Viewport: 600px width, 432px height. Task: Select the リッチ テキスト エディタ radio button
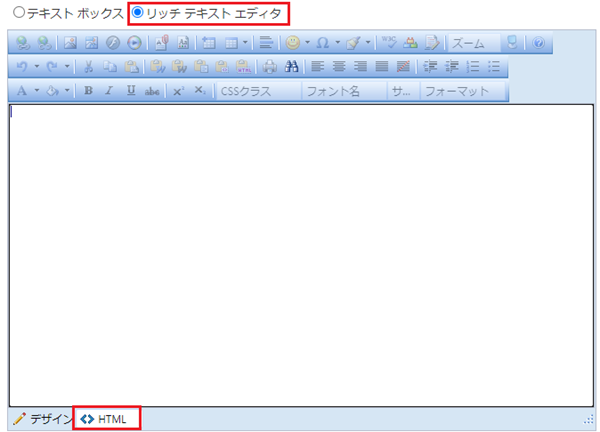tap(137, 13)
